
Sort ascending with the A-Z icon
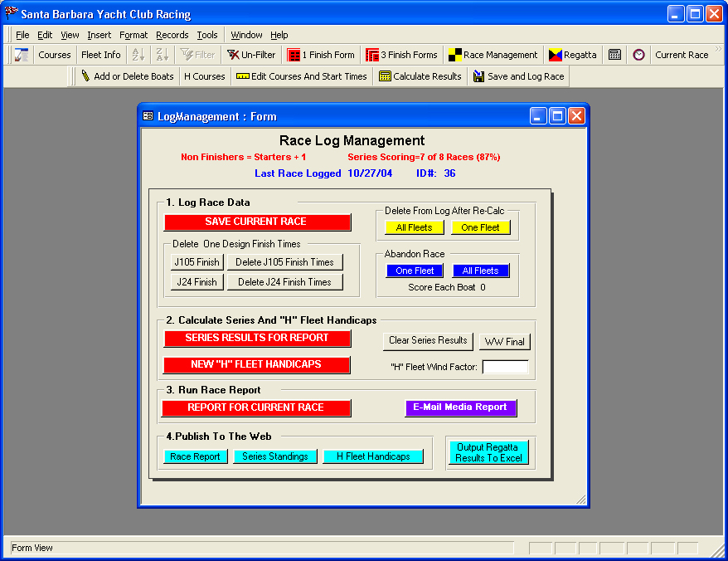[138, 55]
